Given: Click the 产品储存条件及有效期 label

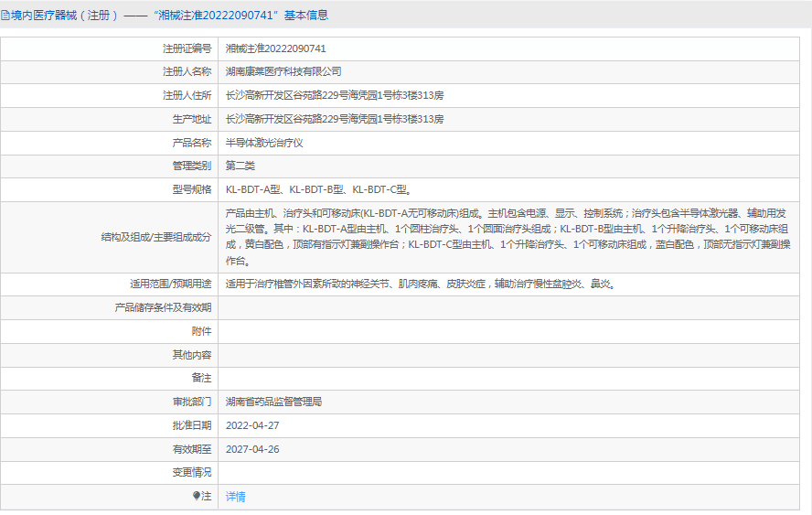Looking at the screenshot, I should click(163, 307).
